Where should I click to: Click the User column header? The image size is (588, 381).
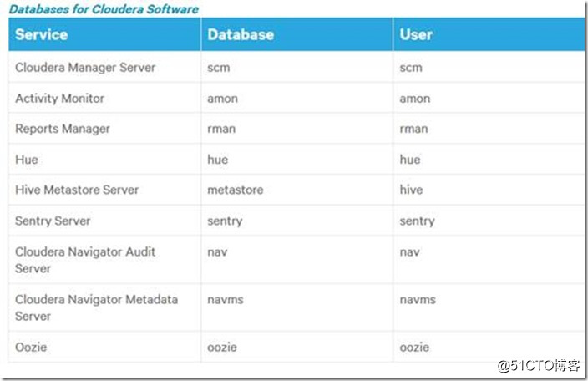point(489,34)
